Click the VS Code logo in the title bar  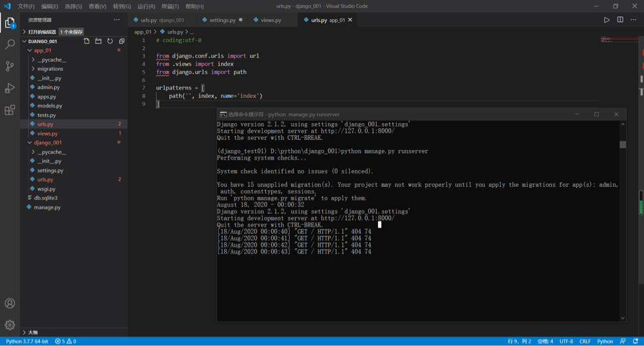click(x=7, y=6)
